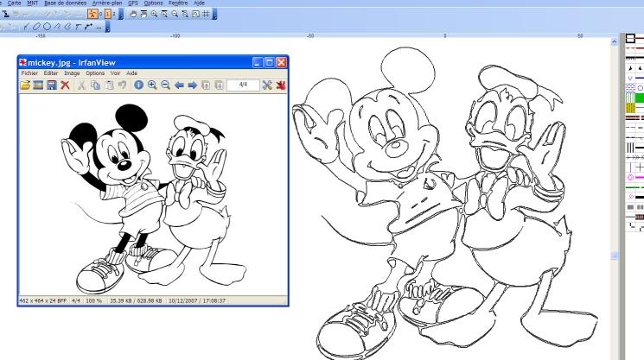Paste using IrfanView clipboard icon
Viewport: 644px width, 360px height.
pyautogui.click(x=109, y=85)
